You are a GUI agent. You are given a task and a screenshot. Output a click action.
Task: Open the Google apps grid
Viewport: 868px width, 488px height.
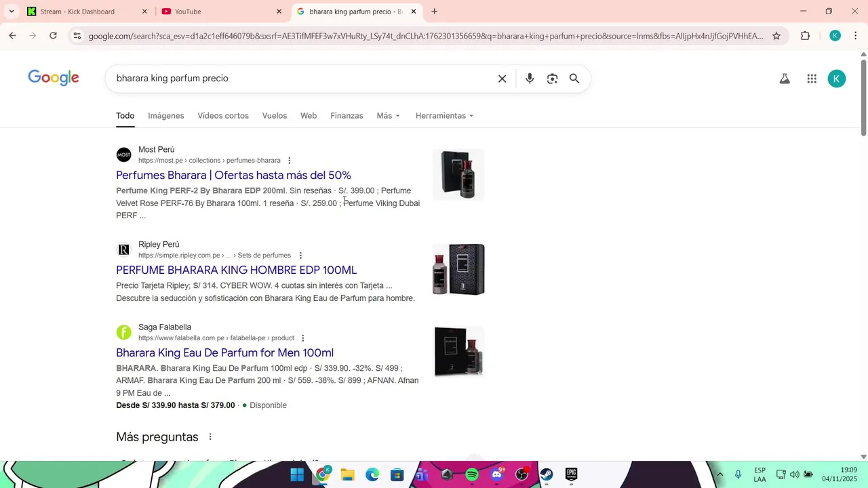pos(812,79)
